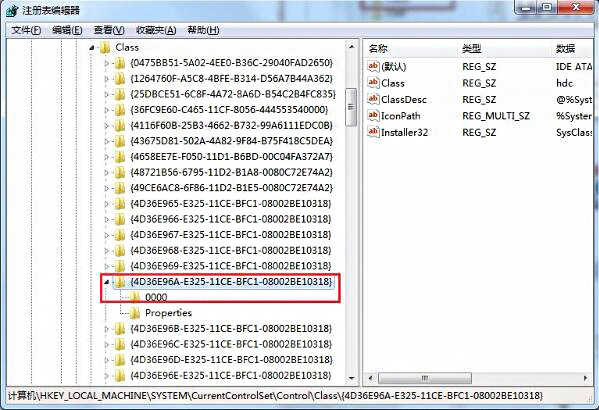Click the tree pane scroll down arrow
The width and height of the screenshot is (599, 410).
point(351,378)
